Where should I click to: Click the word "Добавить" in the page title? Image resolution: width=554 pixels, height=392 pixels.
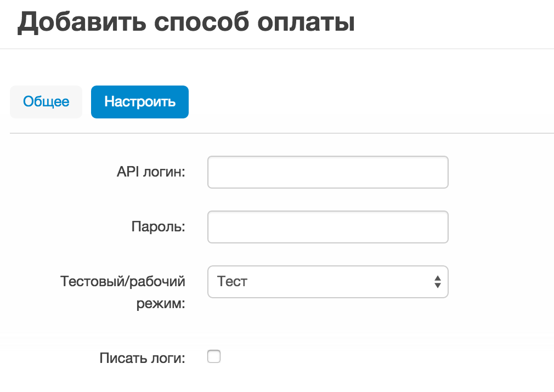[82, 23]
